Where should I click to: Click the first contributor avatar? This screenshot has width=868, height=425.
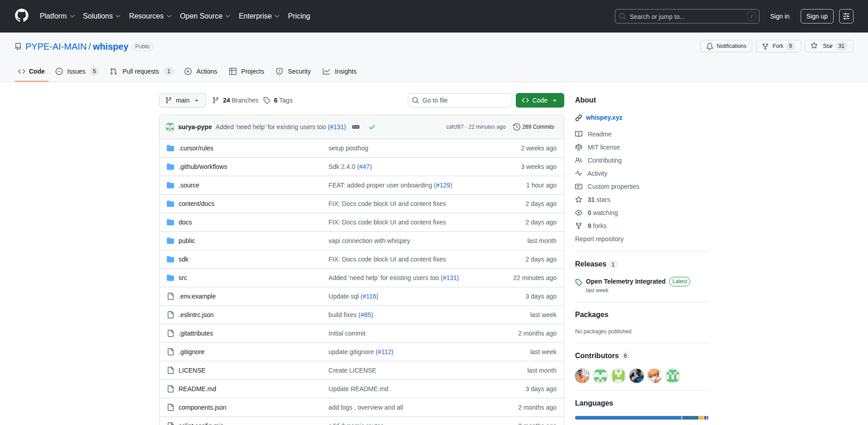tap(582, 376)
